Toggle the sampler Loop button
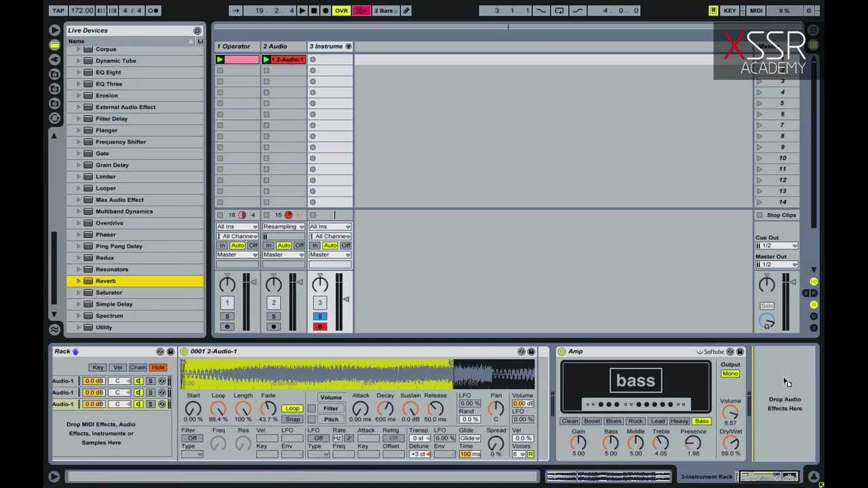This screenshot has width=868, height=488. point(292,409)
